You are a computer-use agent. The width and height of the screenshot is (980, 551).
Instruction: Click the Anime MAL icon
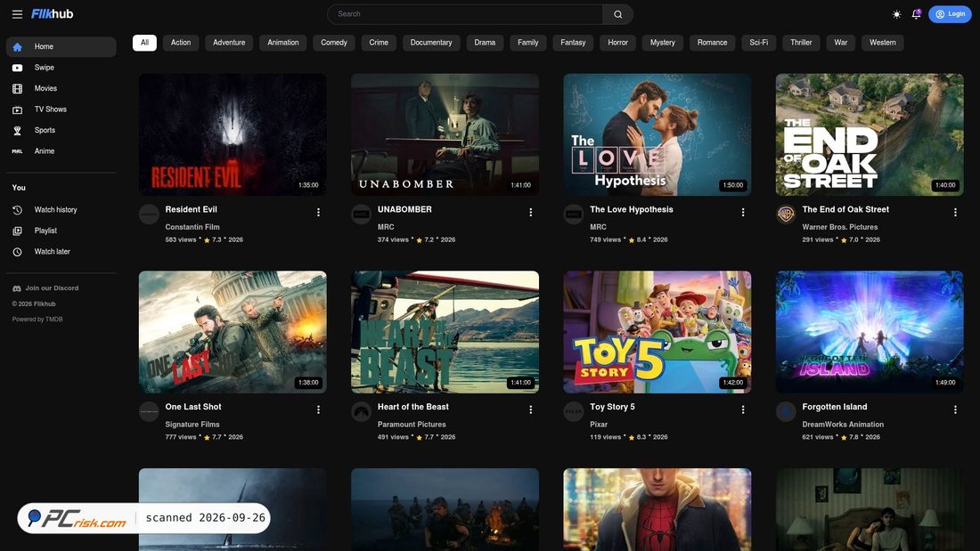point(18,151)
